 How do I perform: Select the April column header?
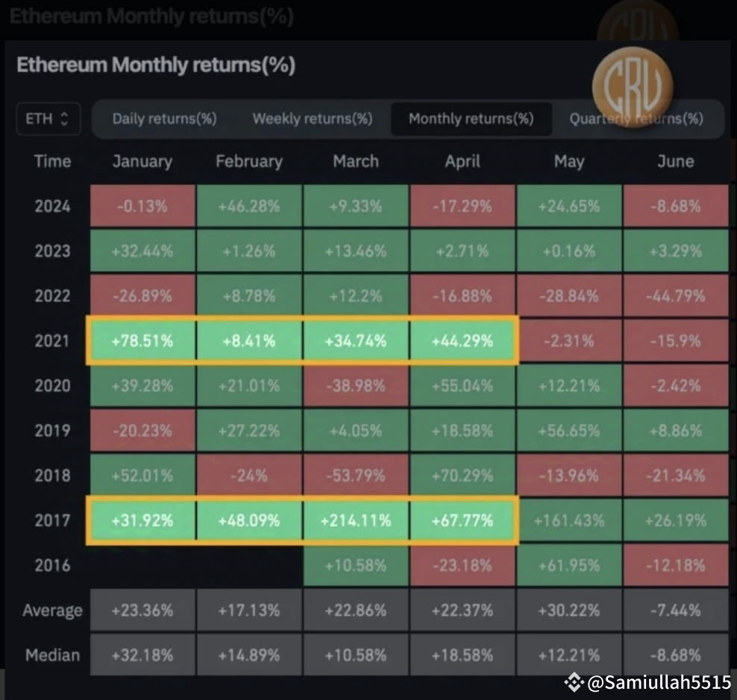tap(462, 161)
